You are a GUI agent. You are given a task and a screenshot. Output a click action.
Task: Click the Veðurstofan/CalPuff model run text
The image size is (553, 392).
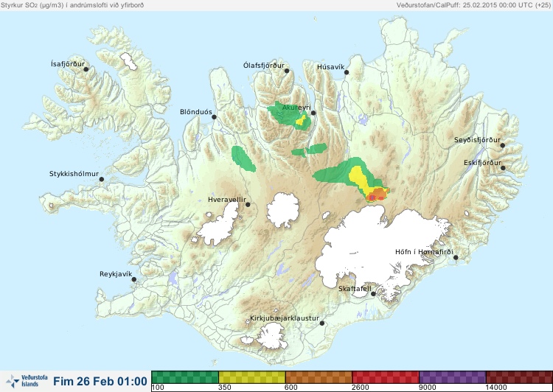point(473,5)
